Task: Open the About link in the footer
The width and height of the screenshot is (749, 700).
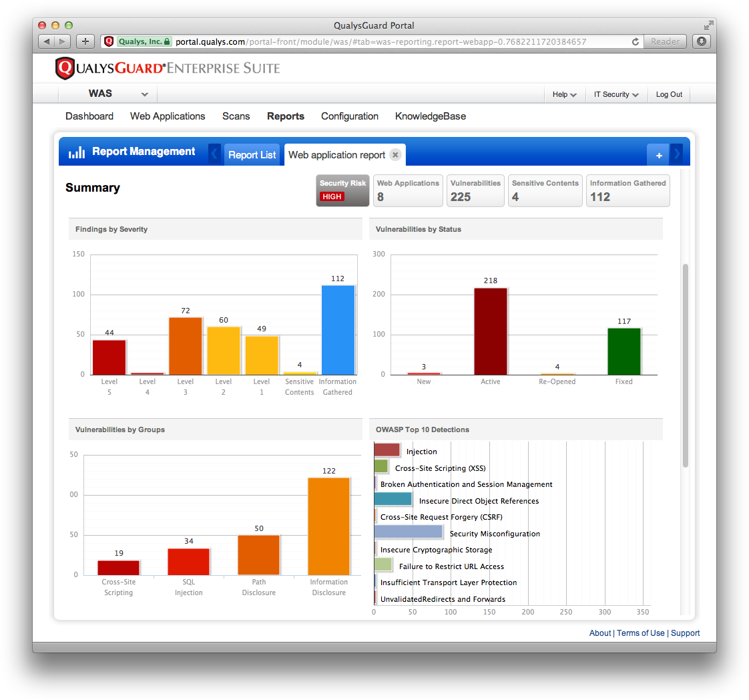Action: click(600, 633)
